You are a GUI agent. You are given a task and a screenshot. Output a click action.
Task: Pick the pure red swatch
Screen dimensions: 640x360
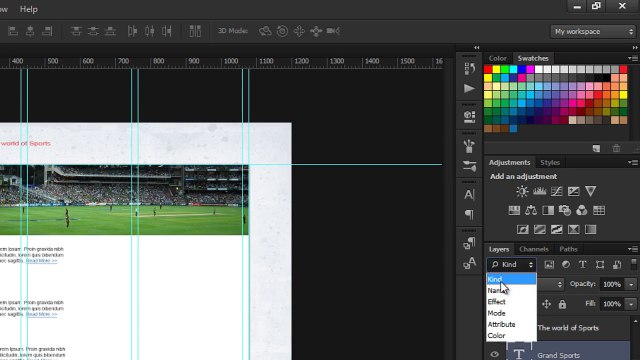pyautogui.click(x=488, y=69)
